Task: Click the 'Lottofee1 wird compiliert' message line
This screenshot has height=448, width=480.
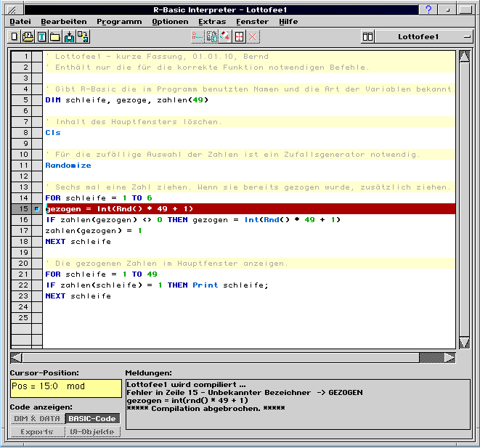Action: pyautogui.click(x=186, y=385)
